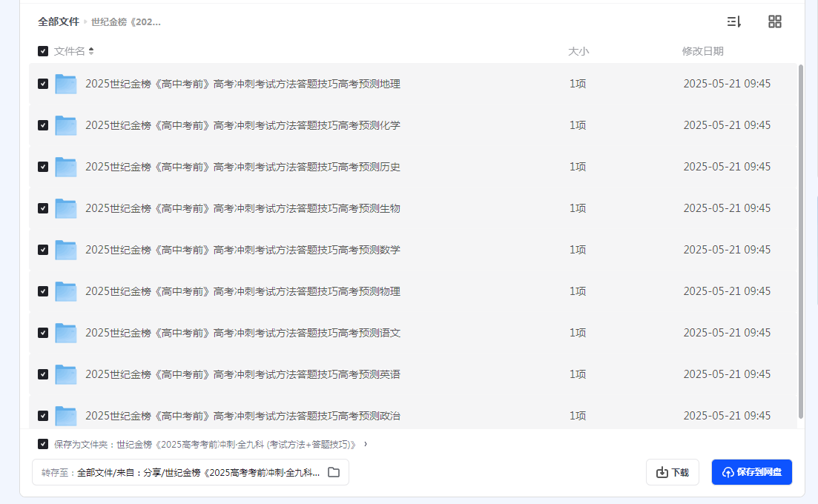Switch to grid view icon
The height and width of the screenshot is (504, 818).
pos(774,21)
